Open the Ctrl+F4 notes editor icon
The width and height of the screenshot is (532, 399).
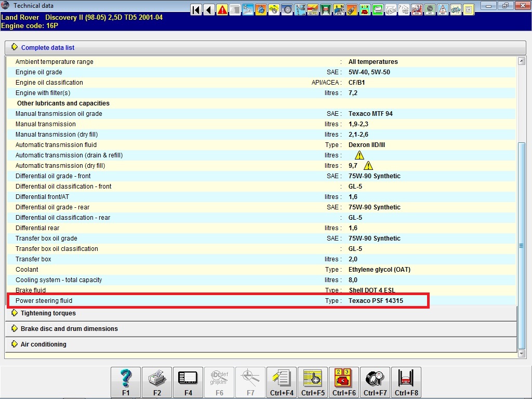click(282, 382)
